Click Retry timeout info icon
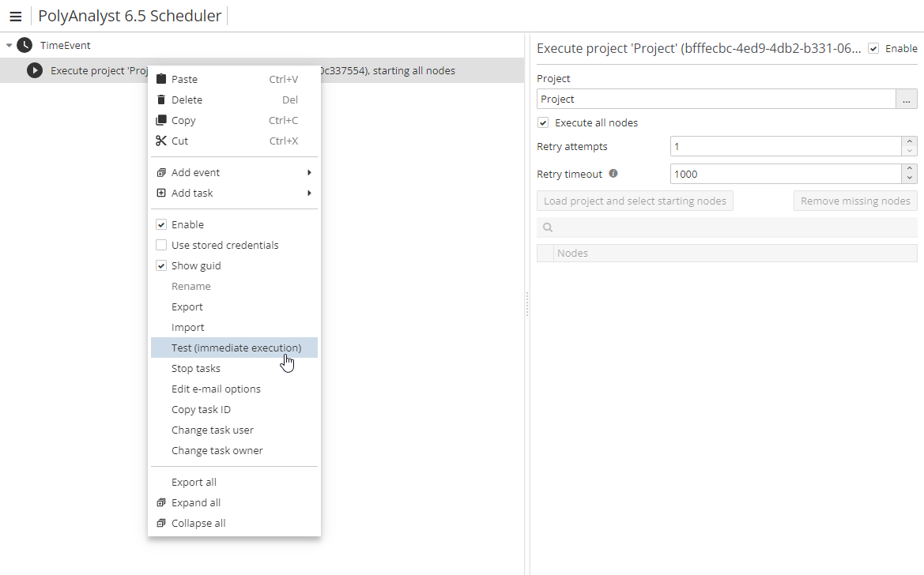Image resolution: width=924 pixels, height=575 pixels. [x=613, y=174]
